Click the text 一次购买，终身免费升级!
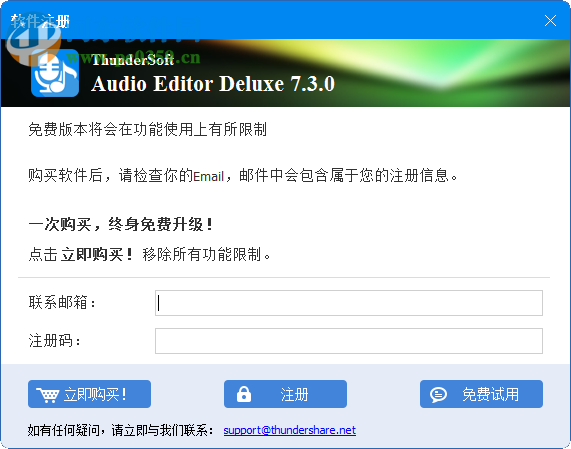Image resolution: width=571 pixels, height=449 pixels. 121,224
